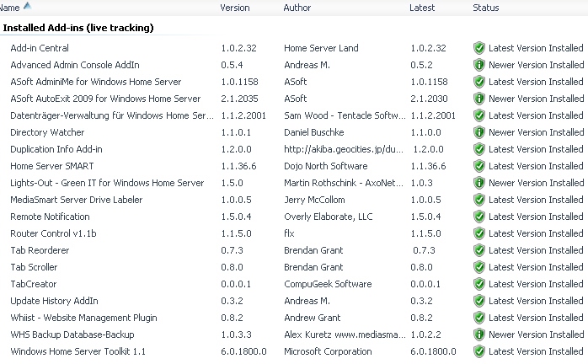588x364 pixels.
Task: Click the status shield for Home Server SMART
Action: 478,166
